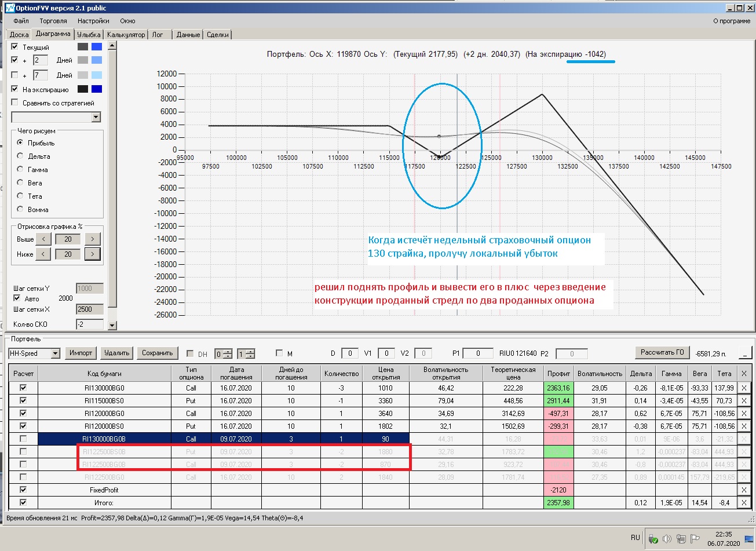
Task: Open the safely remove hardware tray icon
Action: (x=653, y=538)
